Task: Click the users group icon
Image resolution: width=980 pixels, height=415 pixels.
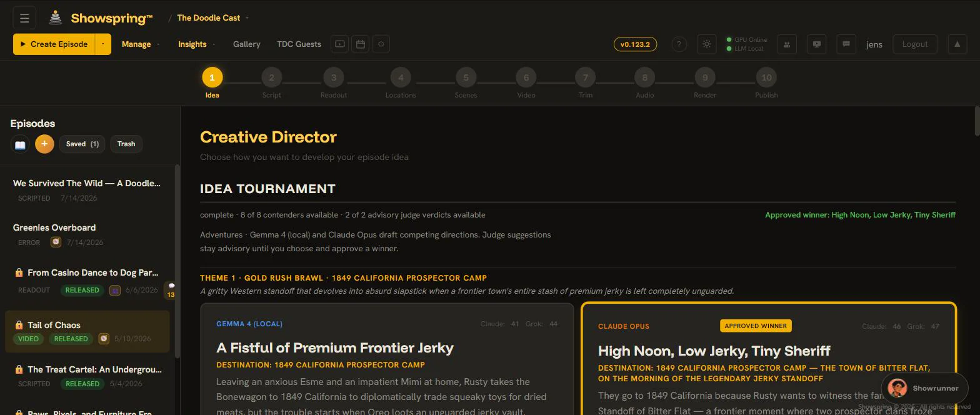Action: coord(787,44)
